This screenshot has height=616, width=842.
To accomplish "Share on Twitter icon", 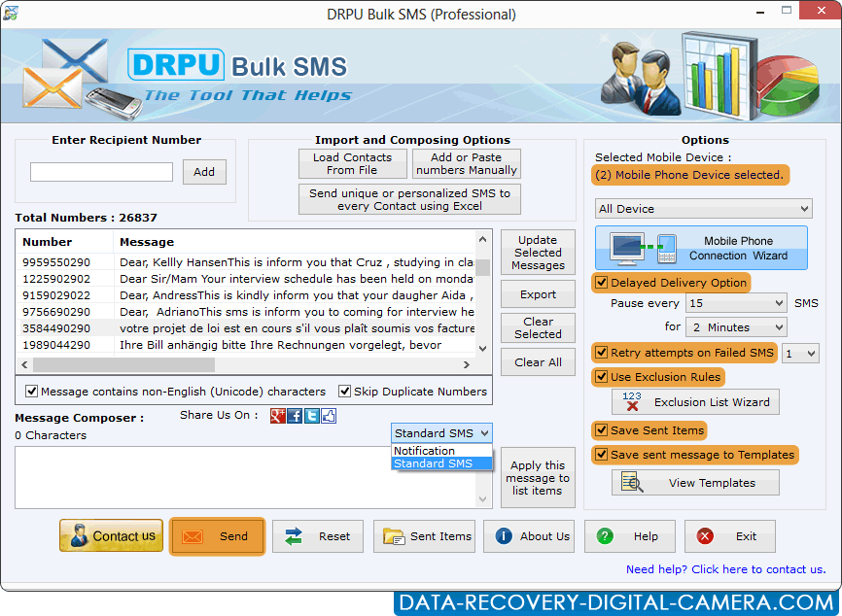I will tap(312, 416).
